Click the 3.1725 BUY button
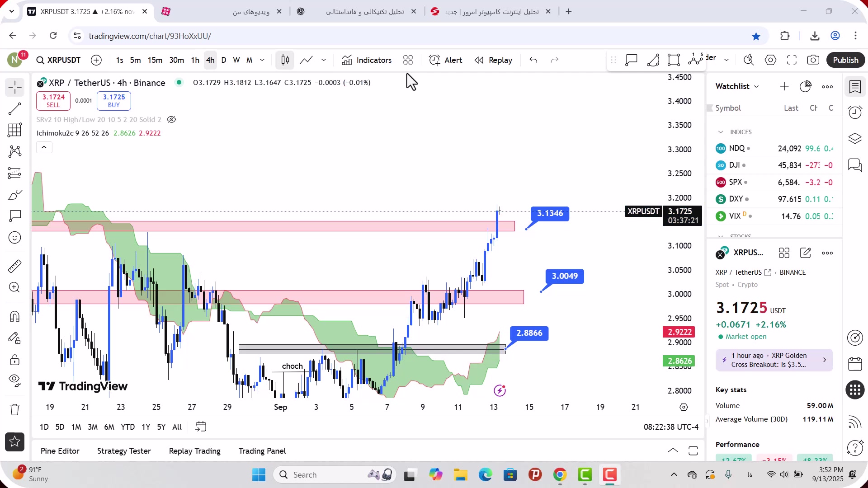Image resolution: width=868 pixels, height=488 pixels. (x=114, y=101)
